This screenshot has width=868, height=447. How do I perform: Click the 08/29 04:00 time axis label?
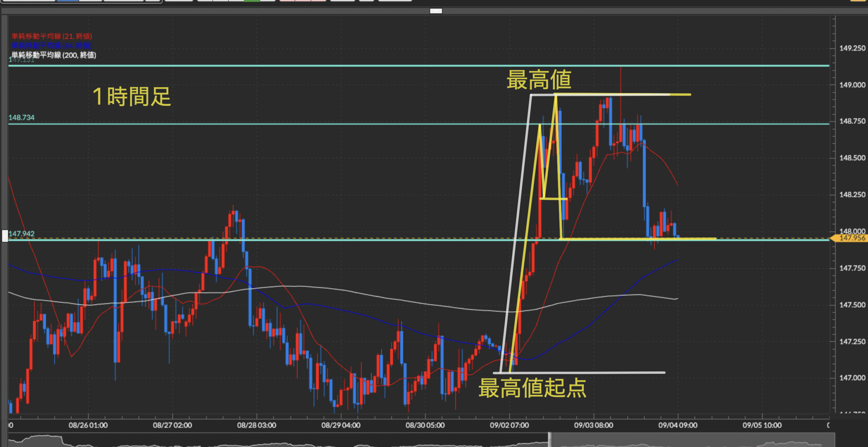(x=341, y=425)
